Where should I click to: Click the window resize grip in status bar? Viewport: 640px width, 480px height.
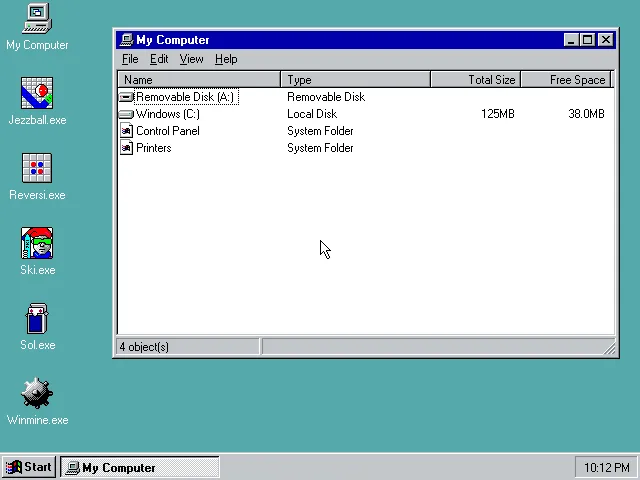tap(609, 349)
